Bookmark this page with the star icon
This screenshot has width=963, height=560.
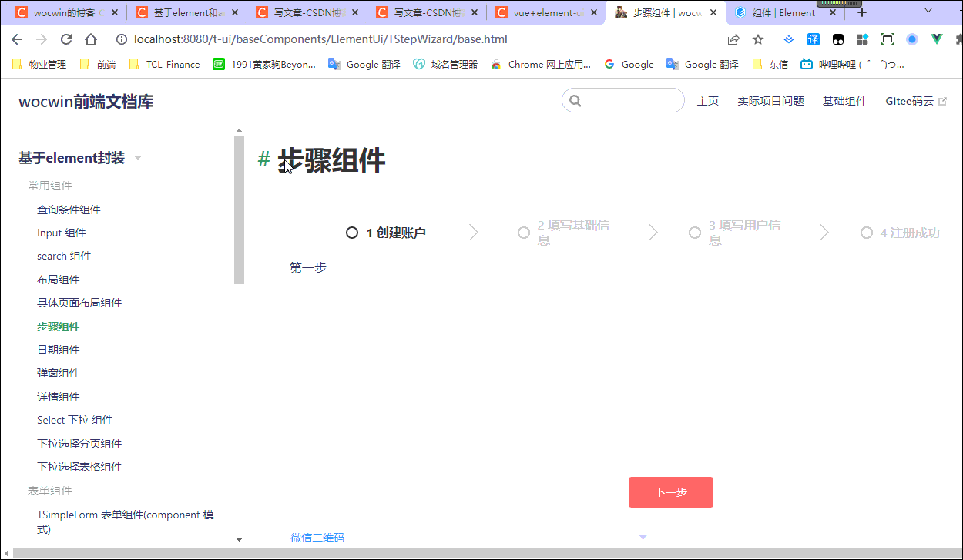(x=757, y=39)
